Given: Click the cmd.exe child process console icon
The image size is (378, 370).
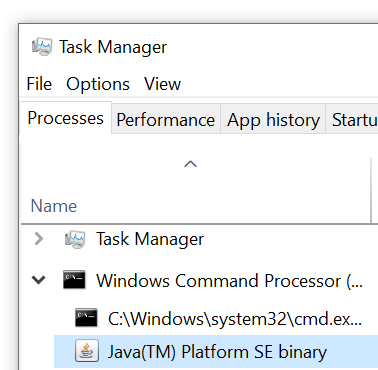Looking at the screenshot, I should coord(86,318).
